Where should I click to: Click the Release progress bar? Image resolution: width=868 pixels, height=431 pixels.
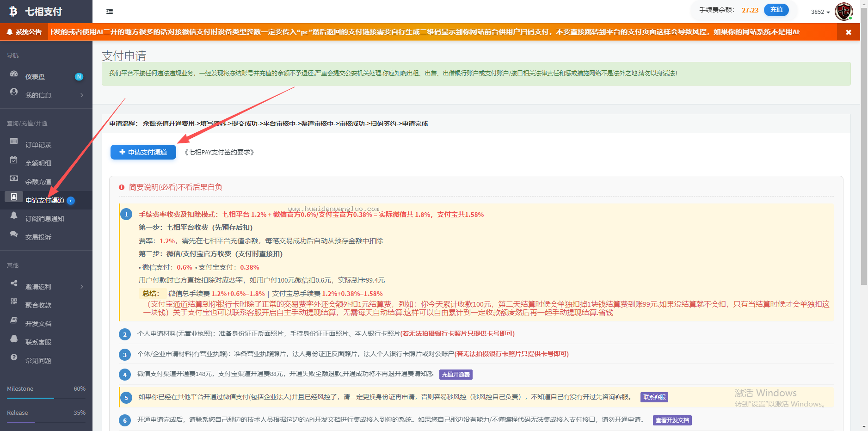click(x=46, y=422)
